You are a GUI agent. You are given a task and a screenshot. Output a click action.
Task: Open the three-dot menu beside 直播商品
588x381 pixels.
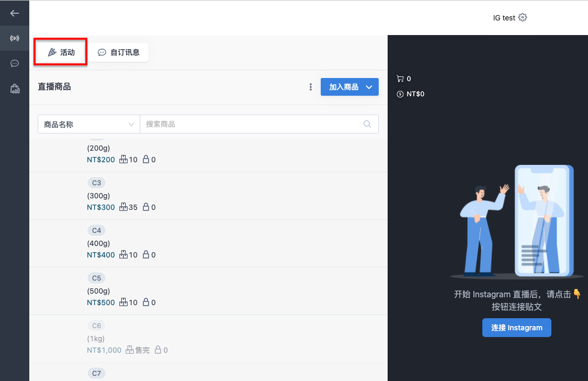[311, 87]
